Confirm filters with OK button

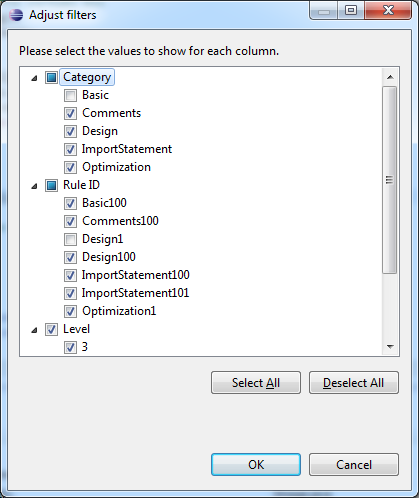[256, 464]
